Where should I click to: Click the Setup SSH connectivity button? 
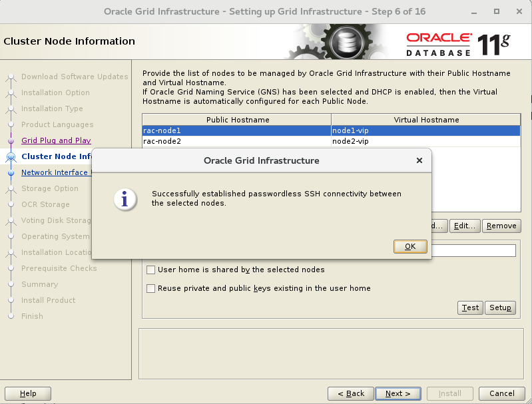tap(500, 307)
